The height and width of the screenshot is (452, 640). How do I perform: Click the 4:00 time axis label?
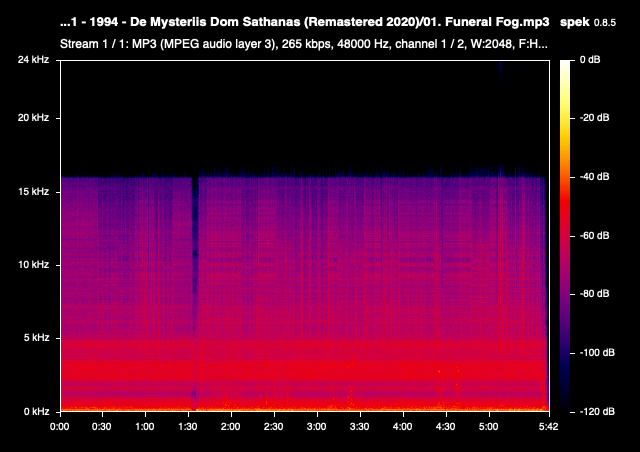click(402, 427)
